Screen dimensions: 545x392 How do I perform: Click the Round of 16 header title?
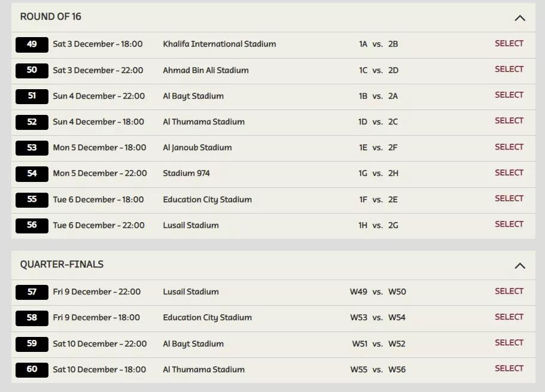(51, 17)
